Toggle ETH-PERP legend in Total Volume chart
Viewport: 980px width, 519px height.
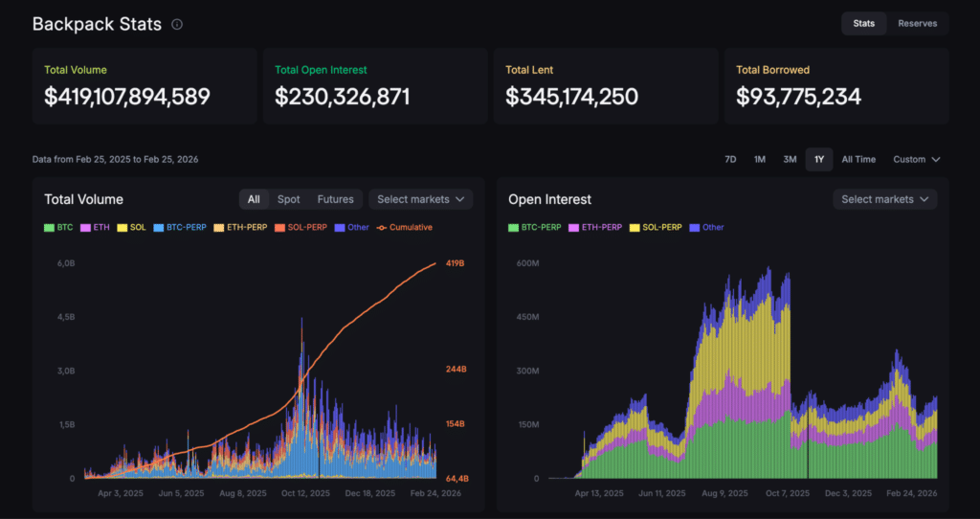point(240,228)
